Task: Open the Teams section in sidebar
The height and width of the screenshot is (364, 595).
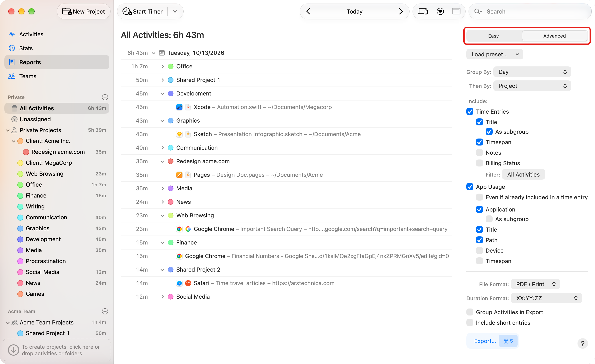Action: coord(57,76)
